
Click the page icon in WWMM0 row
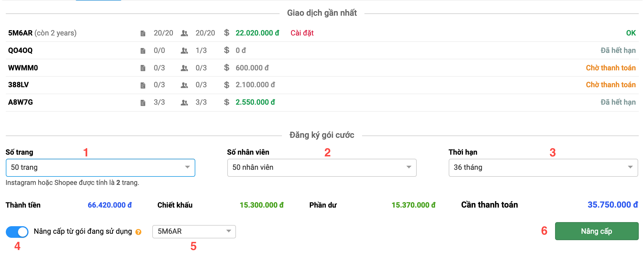click(x=143, y=68)
